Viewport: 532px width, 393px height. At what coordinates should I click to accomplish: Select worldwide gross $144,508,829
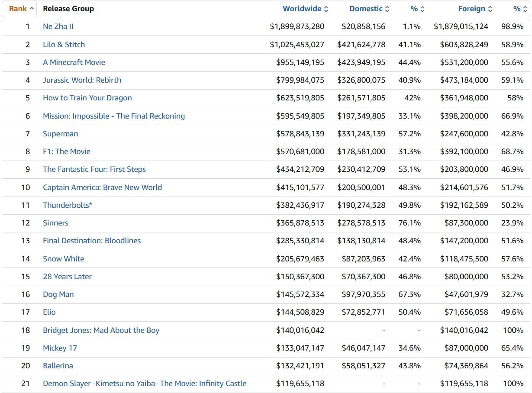[x=300, y=312]
